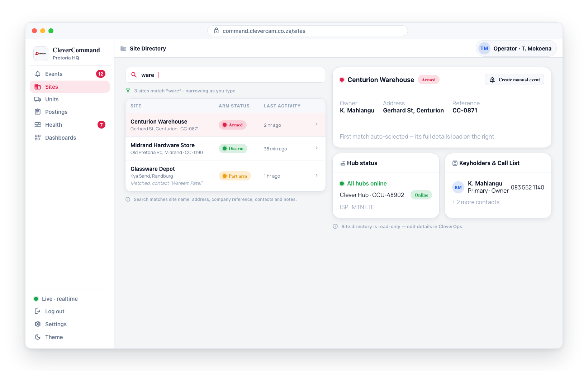This screenshot has height=371, width=588.
Task: Click the site search input field
Action: [226, 75]
